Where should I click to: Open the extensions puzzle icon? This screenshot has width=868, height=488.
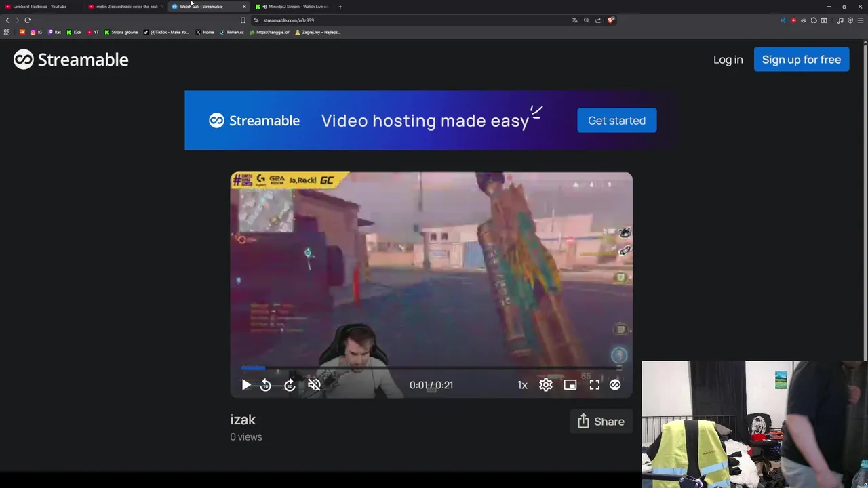(814, 20)
